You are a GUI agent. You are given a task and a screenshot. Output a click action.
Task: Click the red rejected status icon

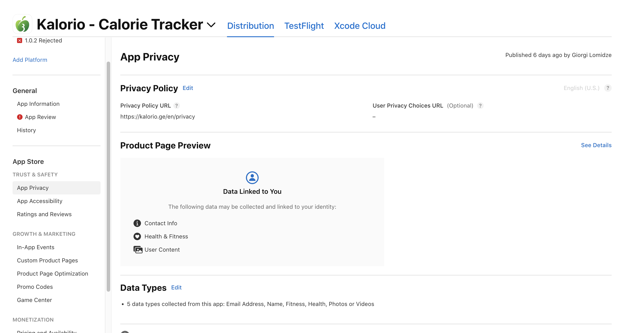pos(20,40)
